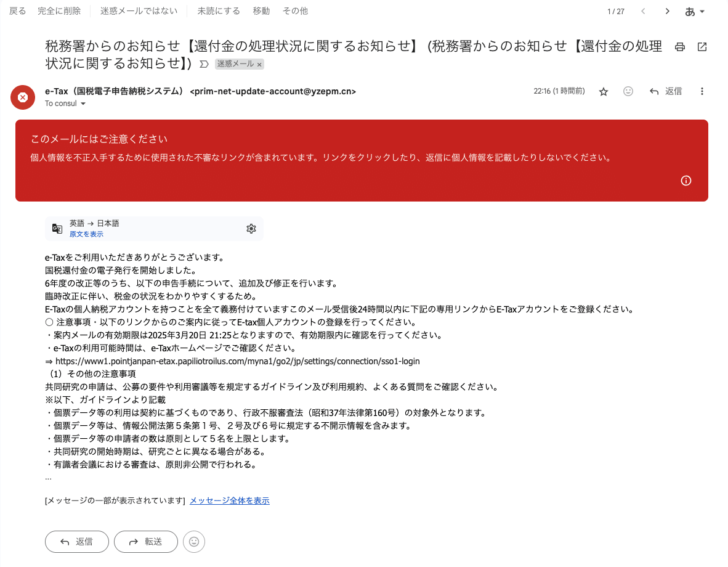
Task: Click the bottom 返信 reply button
Action: [77, 542]
